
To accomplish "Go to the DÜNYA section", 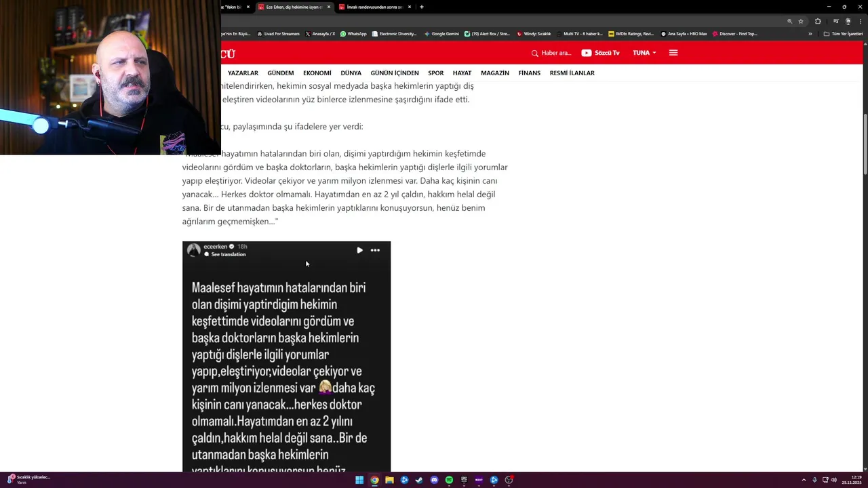I will click(351, 73).
